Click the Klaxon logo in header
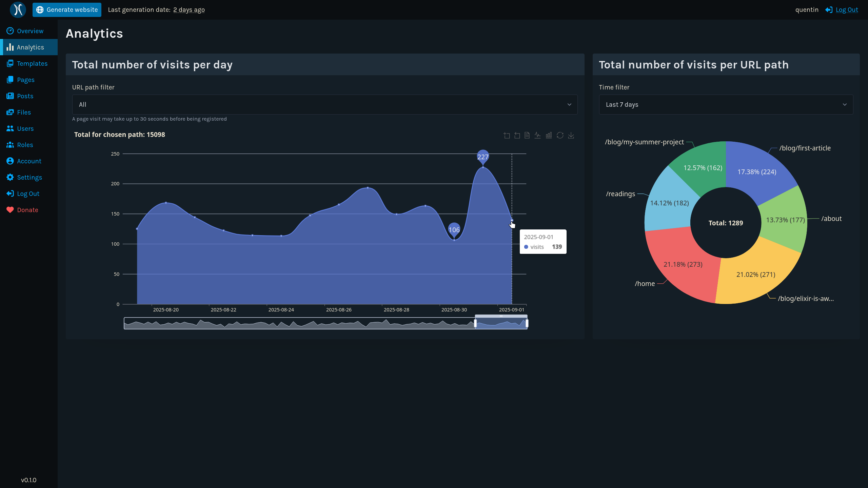This screenshot has width=868, height=488. [18, 10]
